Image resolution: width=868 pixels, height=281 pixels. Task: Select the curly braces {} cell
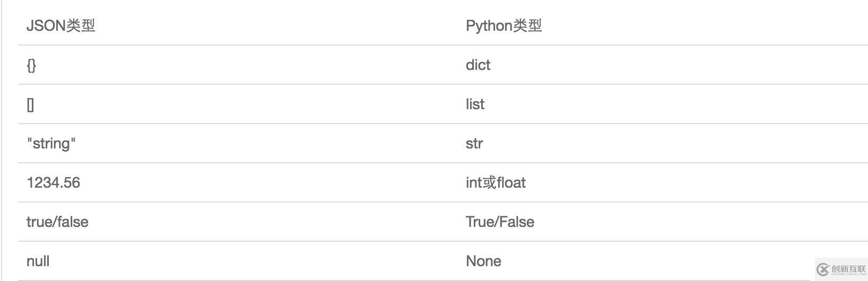click(x=31, y=65)
